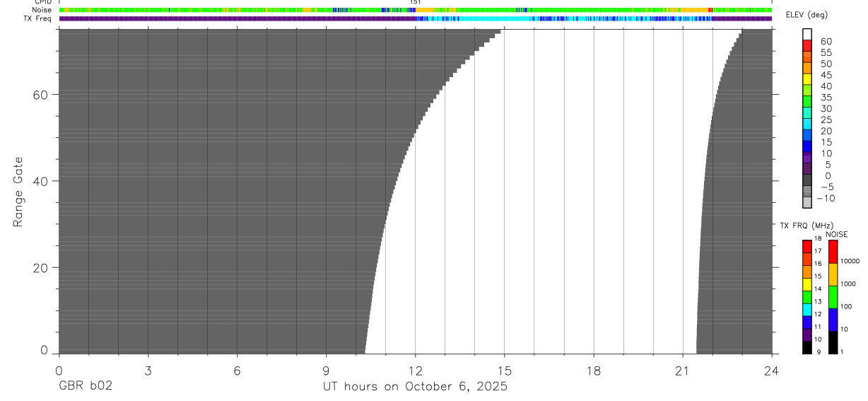Click the "10000" label in the NOISE legend
868x401 pixels.
click(850, 261)
